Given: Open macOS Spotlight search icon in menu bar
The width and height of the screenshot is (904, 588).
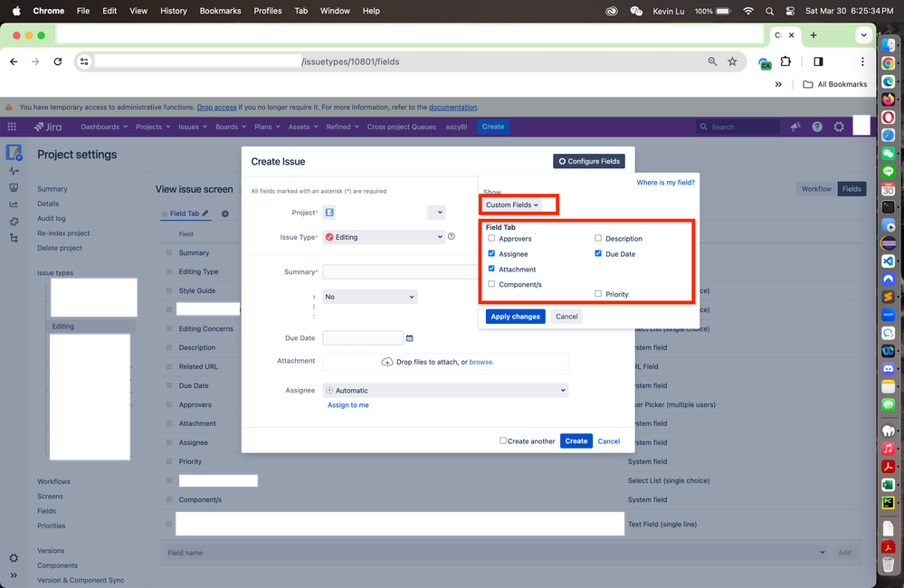Looking at the screenshot, I should tap(770, 11).
